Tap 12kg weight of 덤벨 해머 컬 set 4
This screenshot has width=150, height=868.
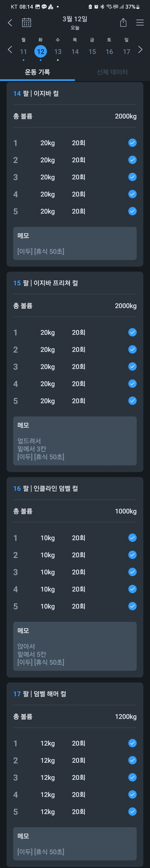47,795
